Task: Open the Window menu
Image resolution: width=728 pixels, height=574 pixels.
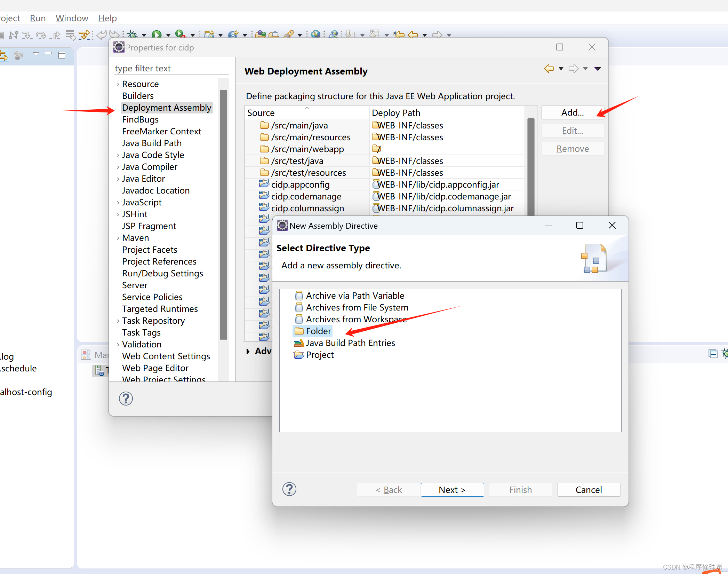Action: click(x=72, y=18)
